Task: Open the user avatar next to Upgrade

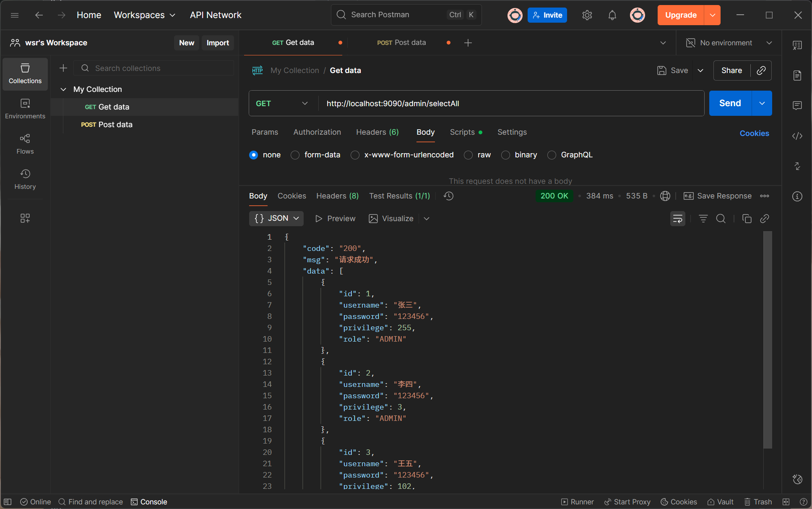Action: pyautogui.click(x=638, y=15)
